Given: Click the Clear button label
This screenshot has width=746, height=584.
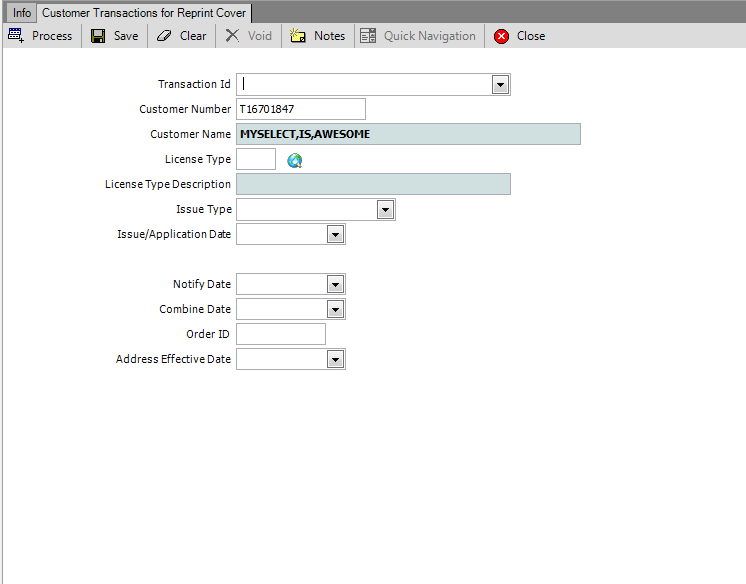Looking at the screenshot, I should pos(193,36).
